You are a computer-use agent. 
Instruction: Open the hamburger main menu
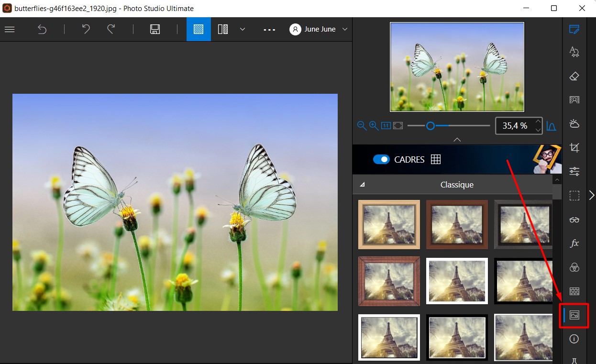10,29
